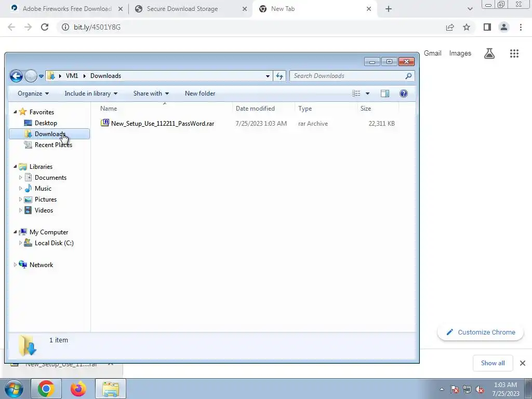
Task: Open the Organize menu
Action: tap(33, 94)
